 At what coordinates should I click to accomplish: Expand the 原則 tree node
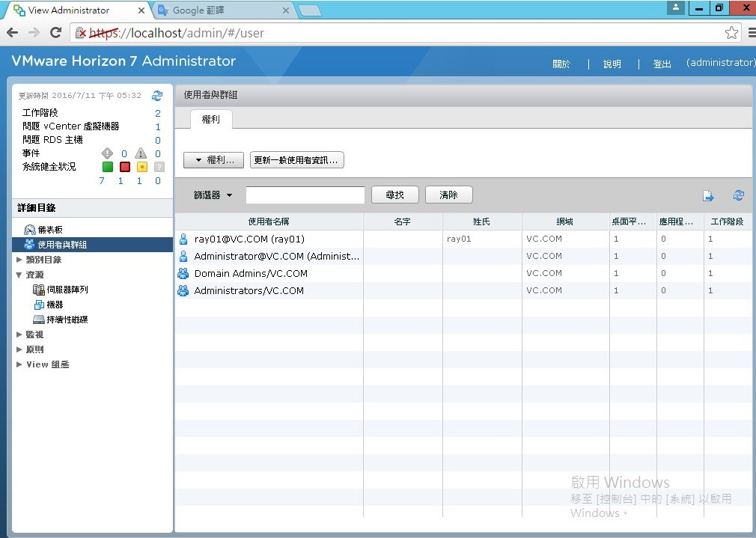click(x=19, y=349)
